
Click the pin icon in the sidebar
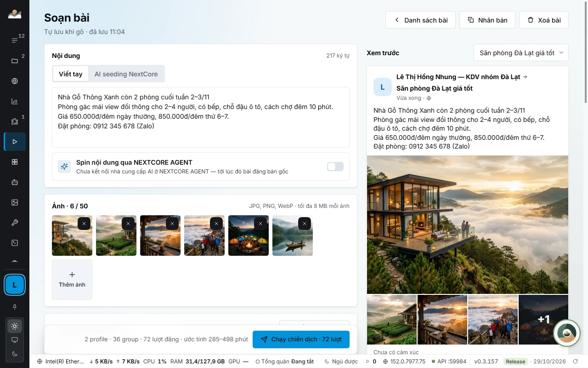click(15, 307)
